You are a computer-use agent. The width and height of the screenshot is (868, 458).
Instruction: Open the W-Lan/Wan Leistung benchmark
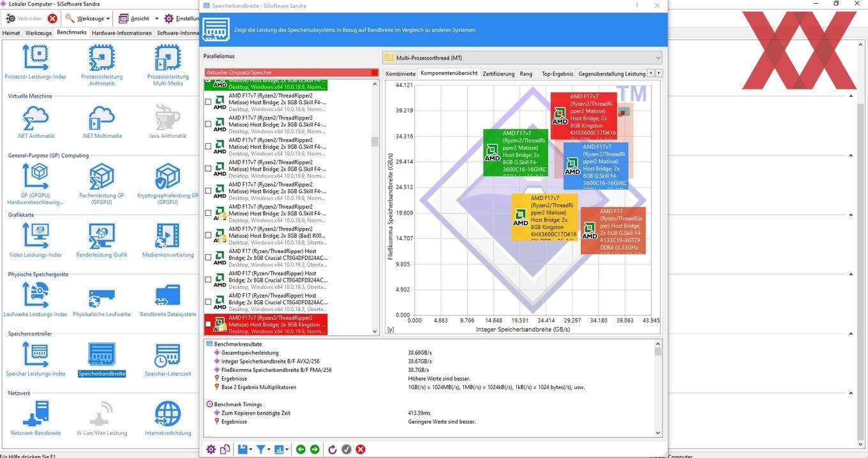pos(101,418)
